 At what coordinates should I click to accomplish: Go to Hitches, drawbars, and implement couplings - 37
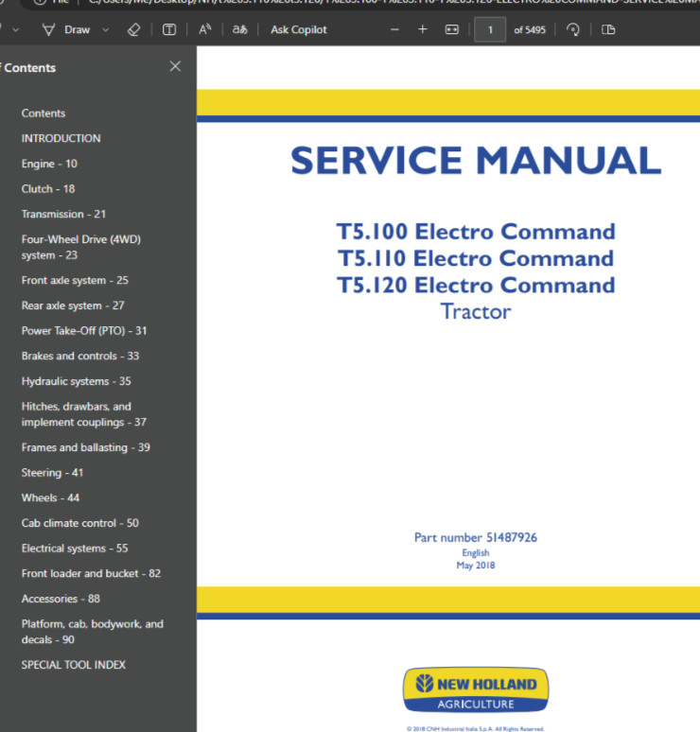tap(84, 414)
